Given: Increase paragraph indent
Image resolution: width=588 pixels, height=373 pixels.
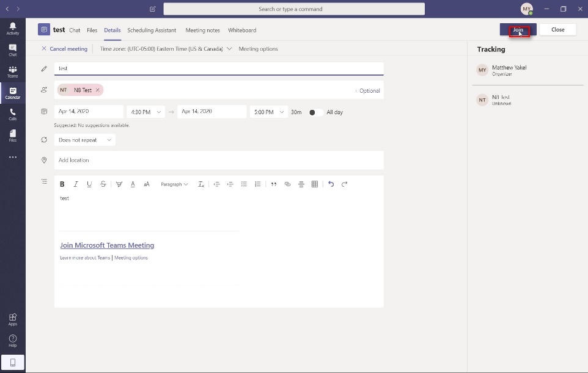Looking at the screenshot, I should (230, 184).
